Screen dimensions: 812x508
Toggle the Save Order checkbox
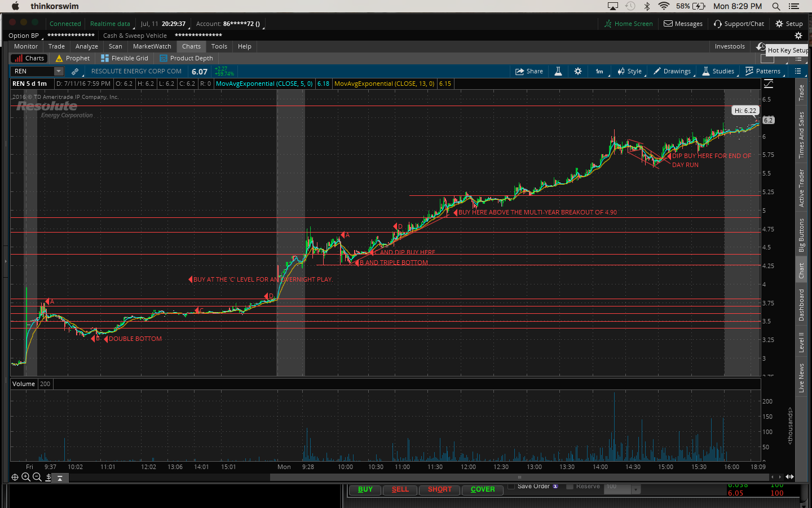(x=511, y=486)
